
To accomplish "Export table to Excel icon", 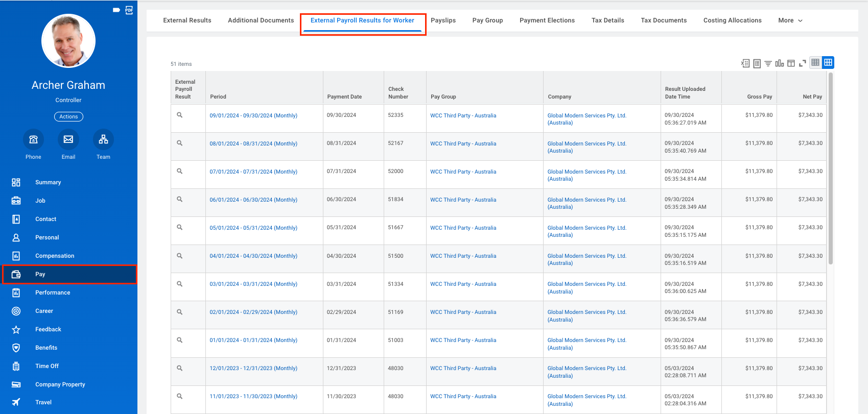I will click(745, 63).
